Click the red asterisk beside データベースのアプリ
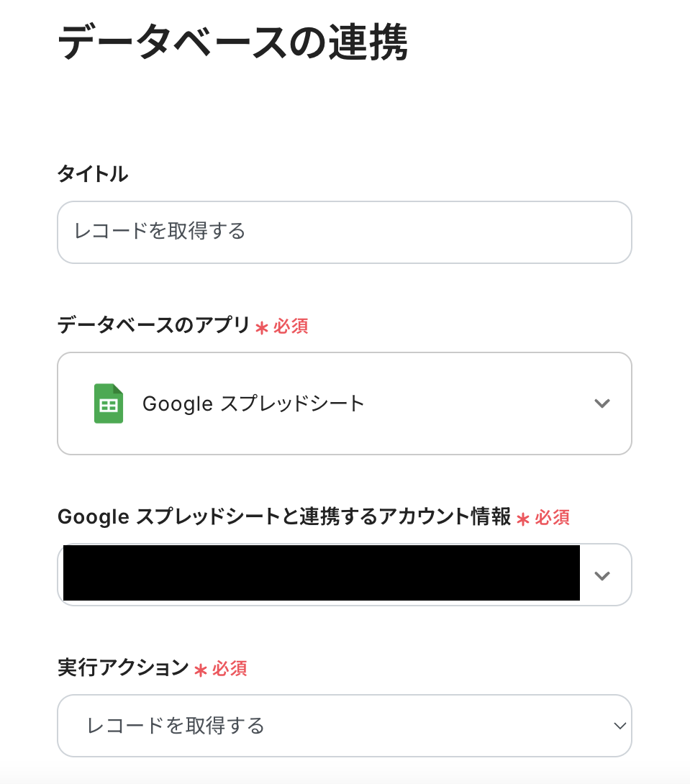Image resolution: width=690 pixels, height=784 pixels. (x=262, y=327)
